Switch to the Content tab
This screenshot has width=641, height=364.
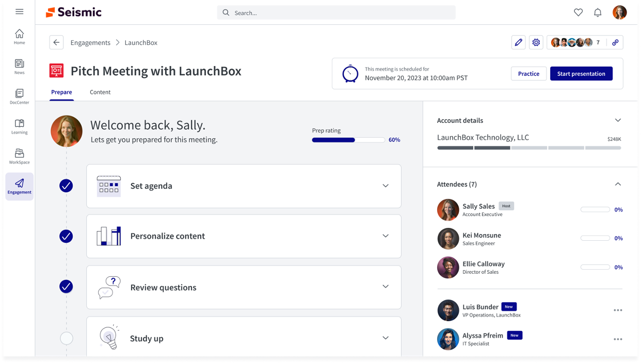click(x=100, y=92)
